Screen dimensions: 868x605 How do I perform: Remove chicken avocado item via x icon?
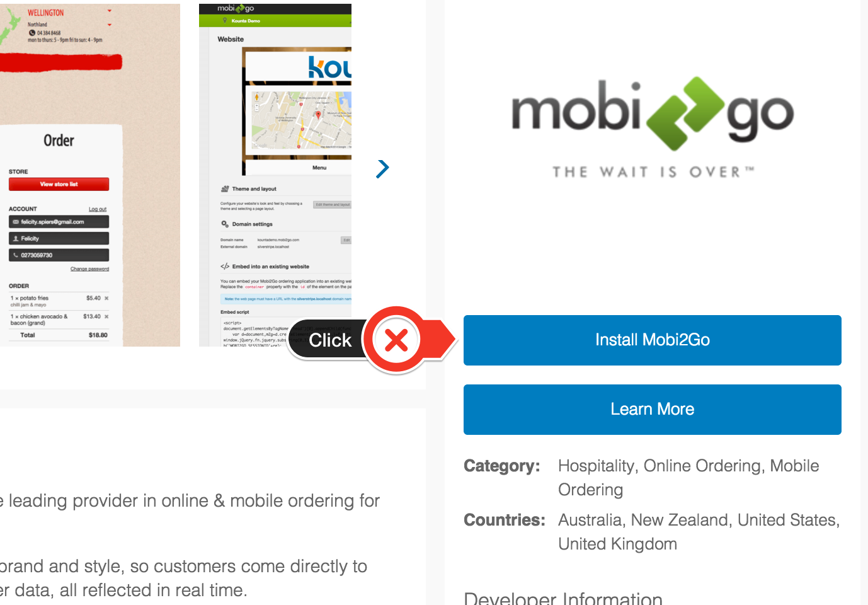(x=106, y=316)
